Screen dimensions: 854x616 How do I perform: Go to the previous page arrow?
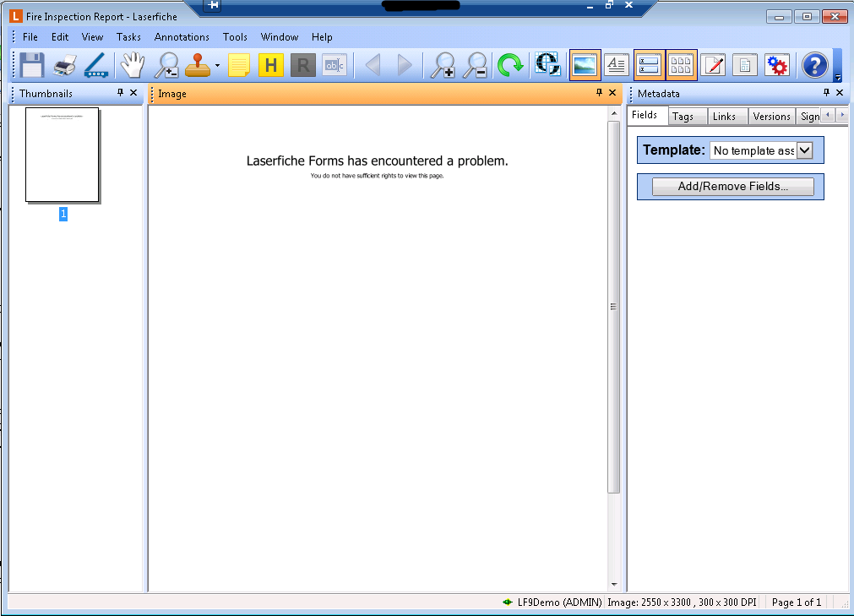(x=373, y=66)
